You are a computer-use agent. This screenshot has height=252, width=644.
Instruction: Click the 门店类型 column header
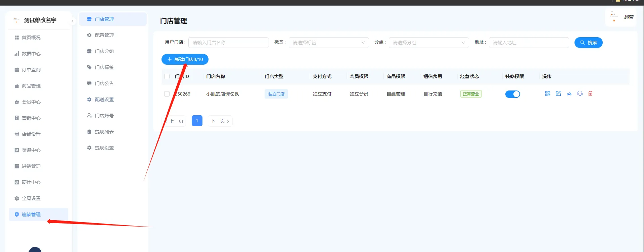274,76
